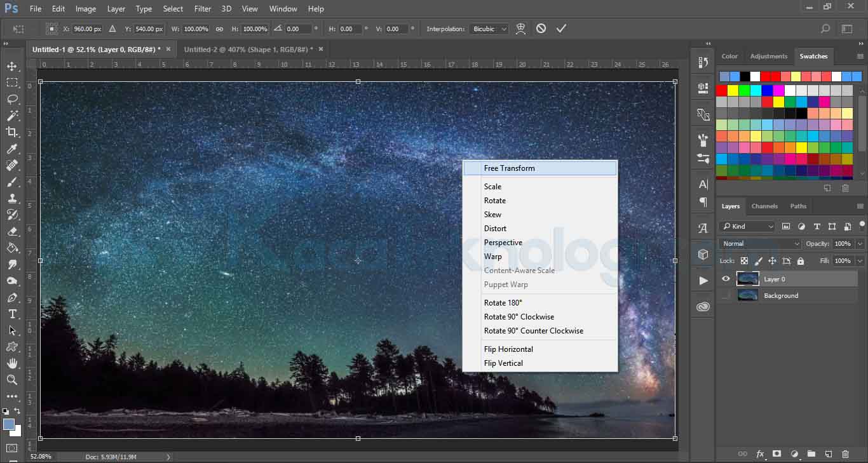Expand the Opacity slider arrow

(x=860, y=243)
